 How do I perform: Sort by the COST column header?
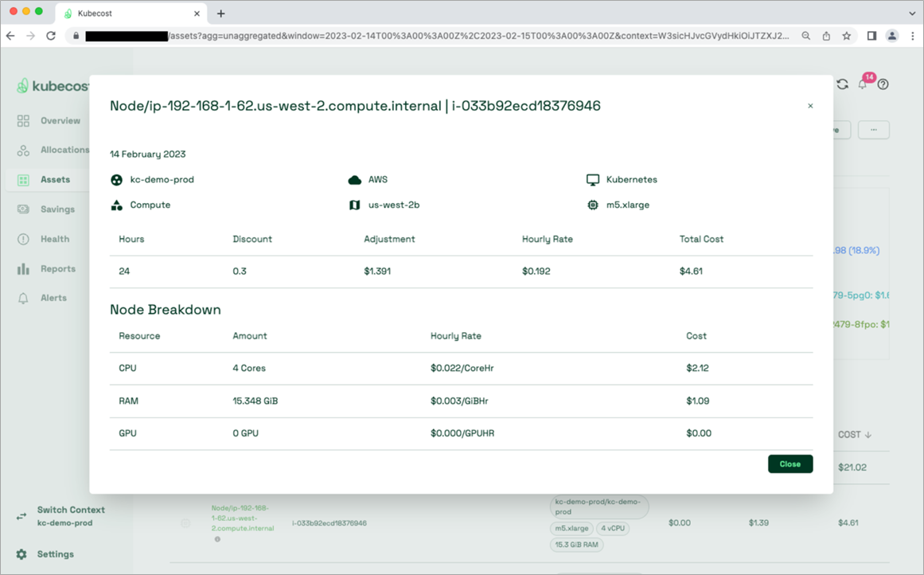pyautogui.click(x=855, y=435)
